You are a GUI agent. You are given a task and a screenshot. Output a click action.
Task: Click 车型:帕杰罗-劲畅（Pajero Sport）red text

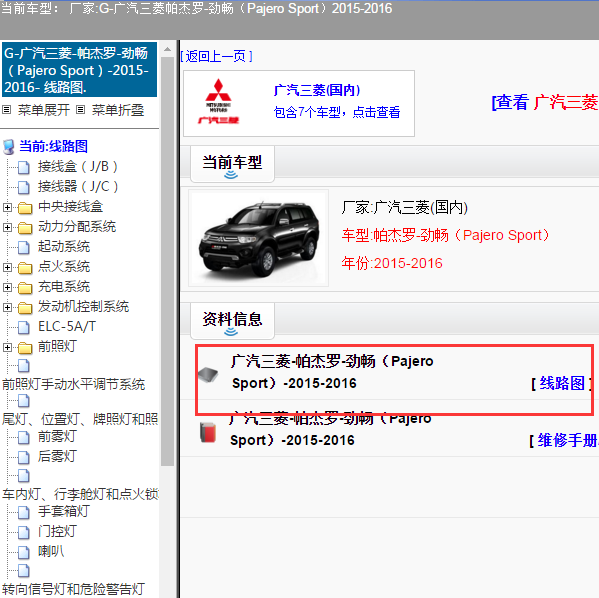[445, 235]
